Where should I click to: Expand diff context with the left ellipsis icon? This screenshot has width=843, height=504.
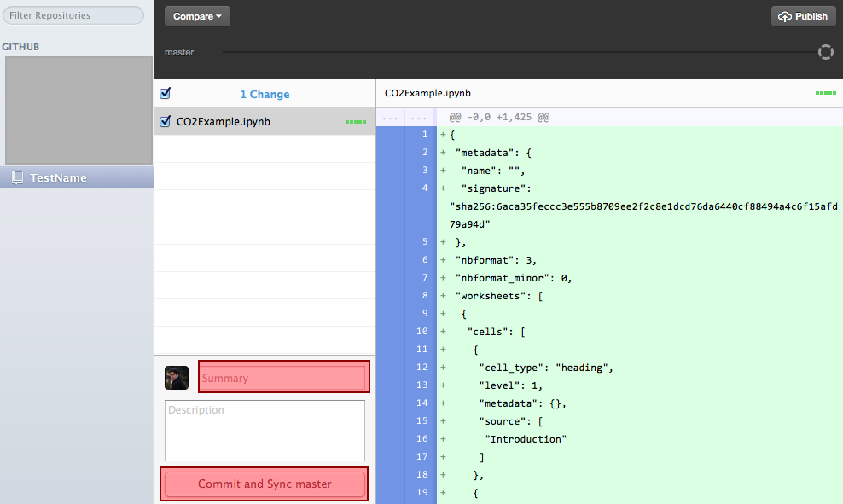(390, 117)
